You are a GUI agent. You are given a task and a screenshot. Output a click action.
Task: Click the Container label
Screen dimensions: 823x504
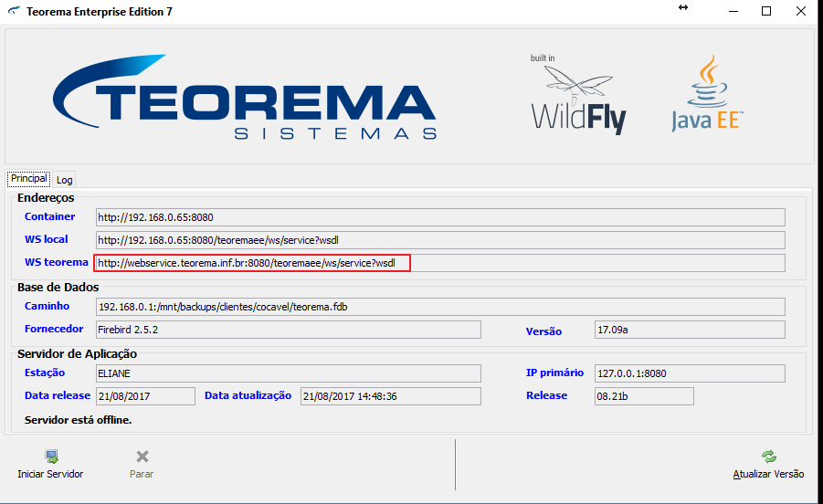click(50, 216)
